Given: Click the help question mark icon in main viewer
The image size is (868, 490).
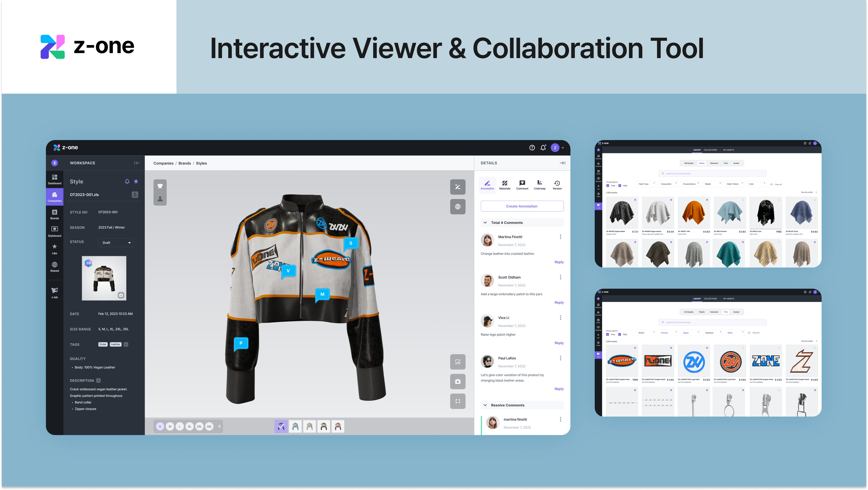Looking at the screenshot, I should (x=532, y=147).
